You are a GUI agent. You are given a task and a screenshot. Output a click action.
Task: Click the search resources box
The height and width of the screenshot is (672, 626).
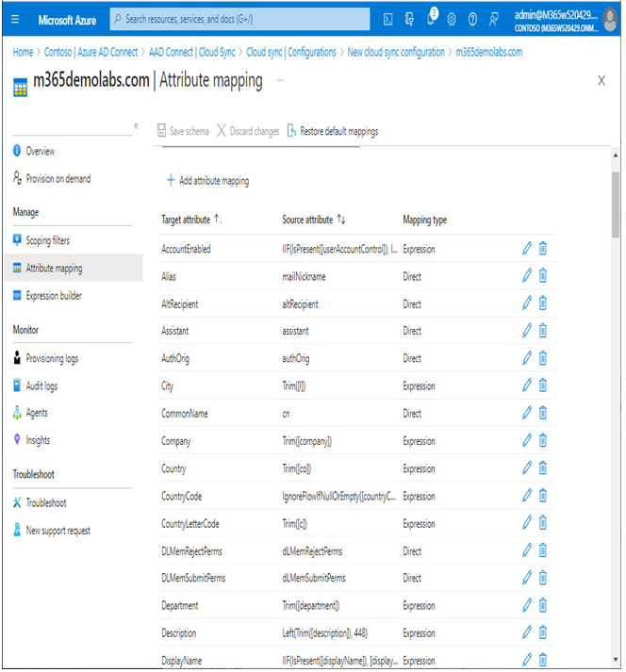pyautogui.click(x=239, y=19)
